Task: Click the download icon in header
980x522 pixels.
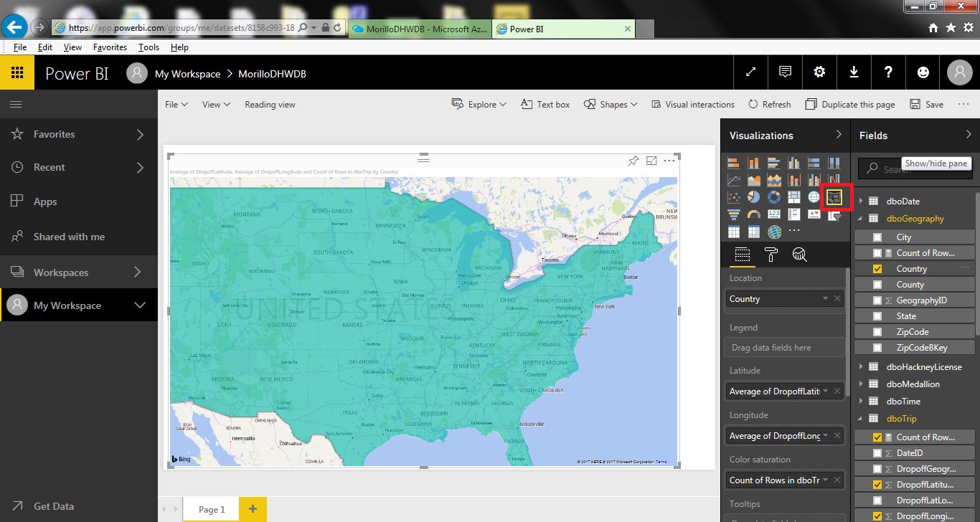Action: (x=854, y=72)
